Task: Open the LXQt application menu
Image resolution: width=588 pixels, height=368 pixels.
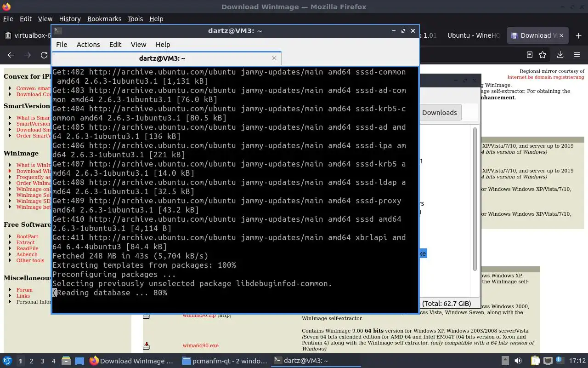Action: pos(7,361)
